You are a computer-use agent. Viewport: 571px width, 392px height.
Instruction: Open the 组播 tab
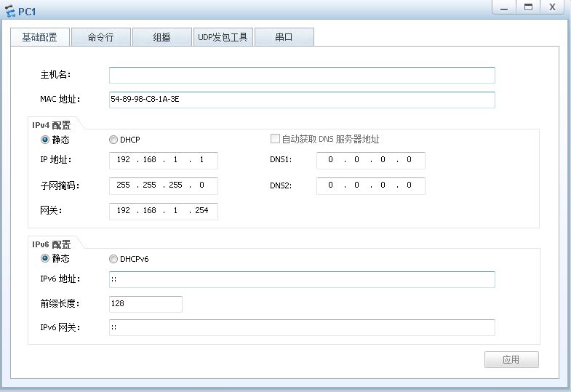tap(161, 37)
